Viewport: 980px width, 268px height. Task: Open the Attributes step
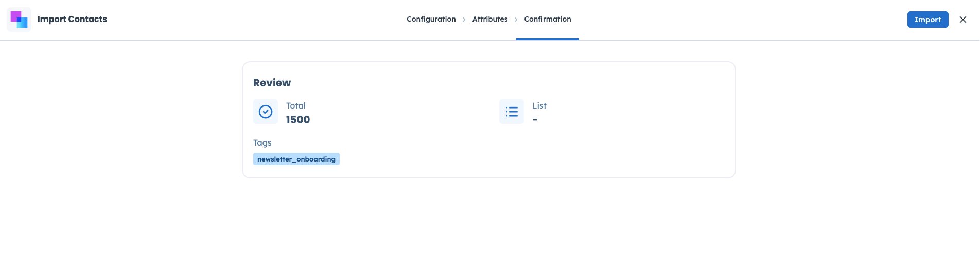click(x=489, y=20)
